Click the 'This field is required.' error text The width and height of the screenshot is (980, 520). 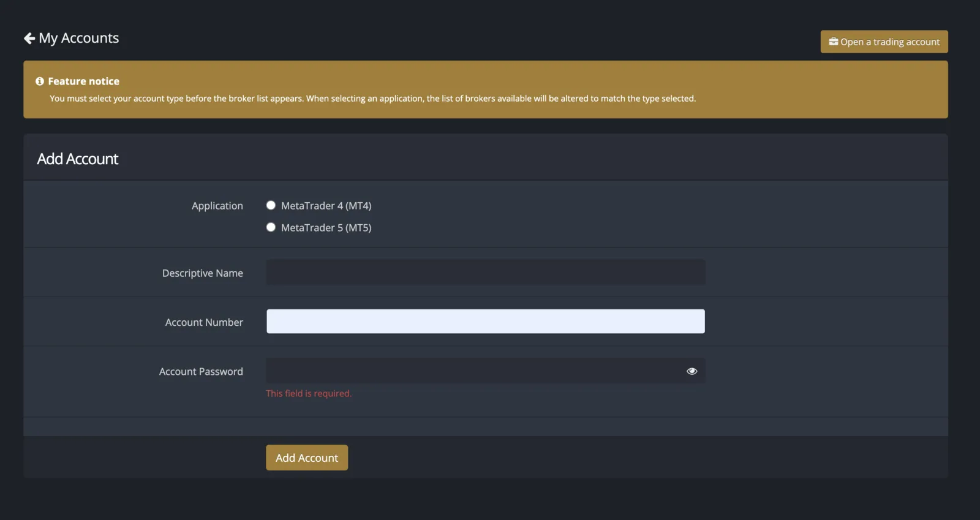309,393
